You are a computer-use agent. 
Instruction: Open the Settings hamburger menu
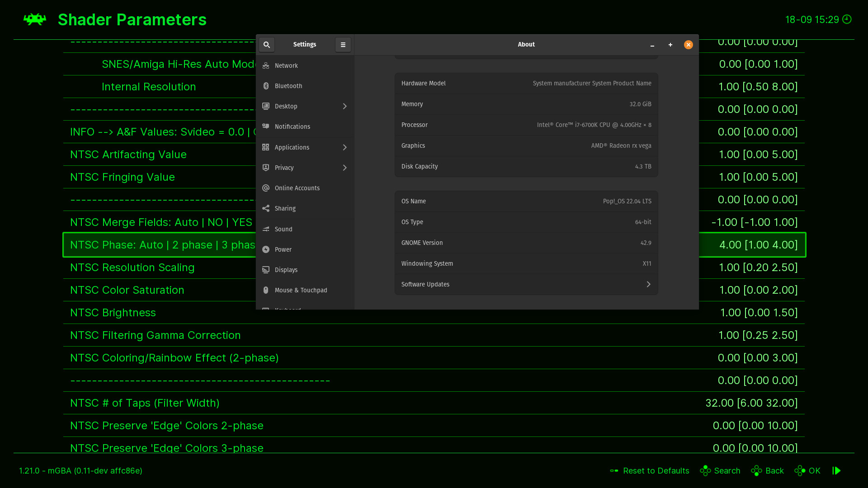[x=343, y=45]
